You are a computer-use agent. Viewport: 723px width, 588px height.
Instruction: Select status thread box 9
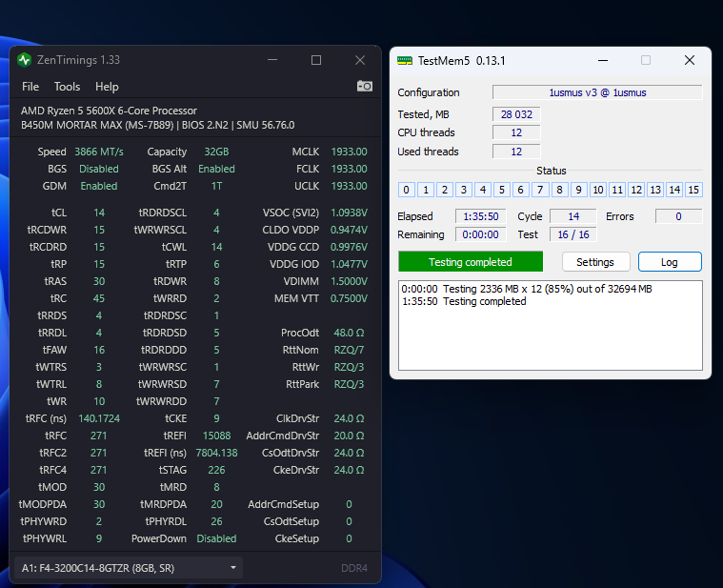578,190
